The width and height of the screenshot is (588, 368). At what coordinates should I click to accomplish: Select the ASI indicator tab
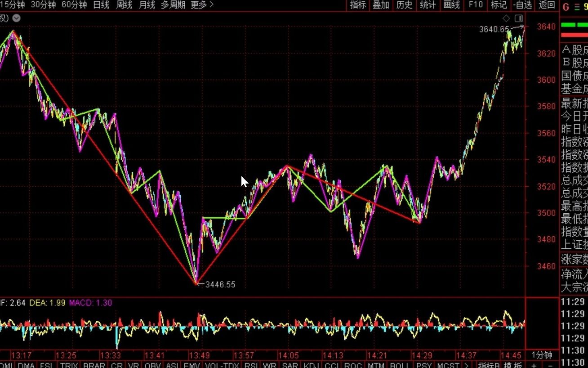coord(172,365)
